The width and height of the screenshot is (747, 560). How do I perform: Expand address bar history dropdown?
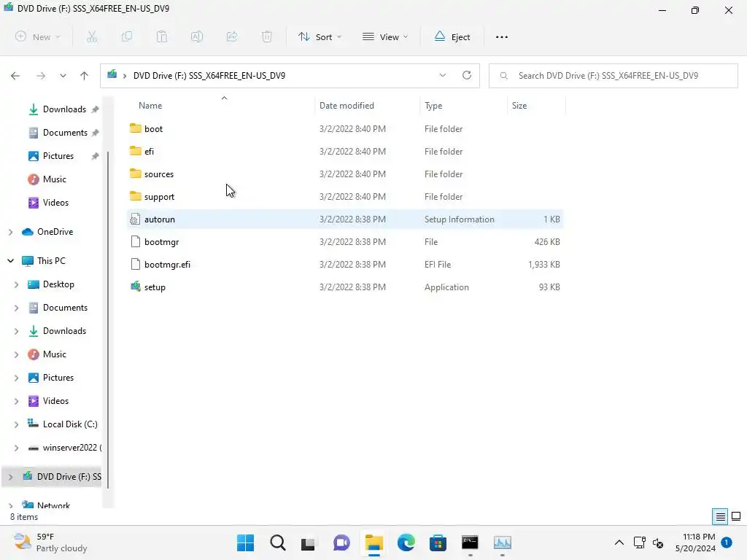(x=443, y=75)
